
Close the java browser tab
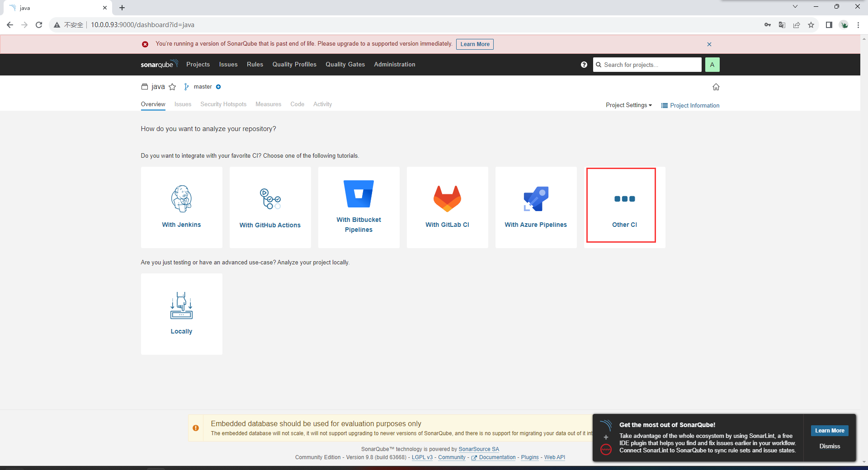pyautogui.click(x=105, y=8)
